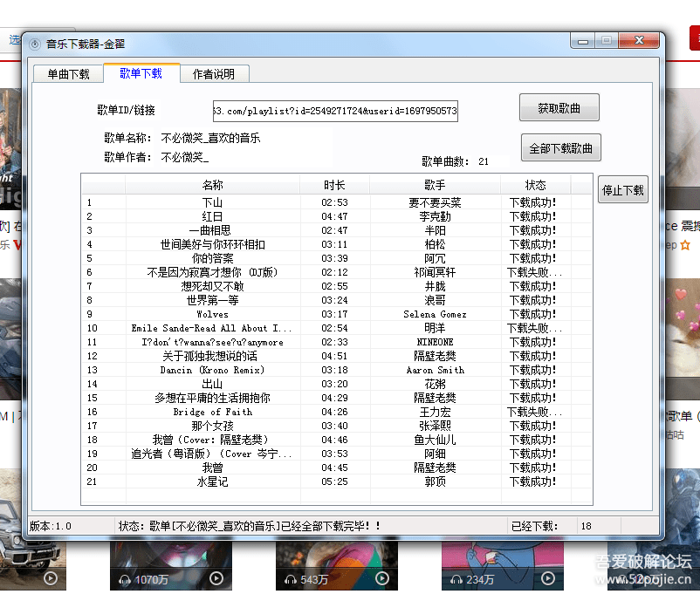The width and height of the screenshot is (700, 594).
Task: Select song I?don't?wanna?see?u?anymore
Action: click(x=337, y=342)
